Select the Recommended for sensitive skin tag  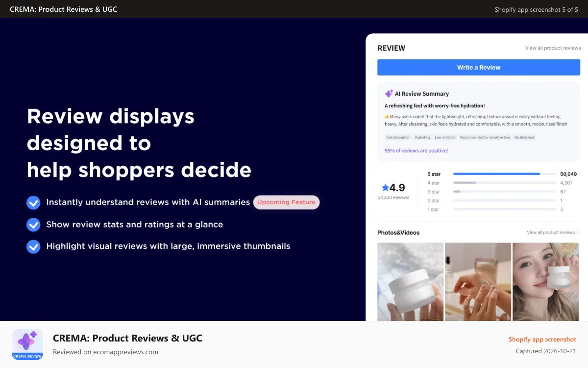click(x=485, y=137)
